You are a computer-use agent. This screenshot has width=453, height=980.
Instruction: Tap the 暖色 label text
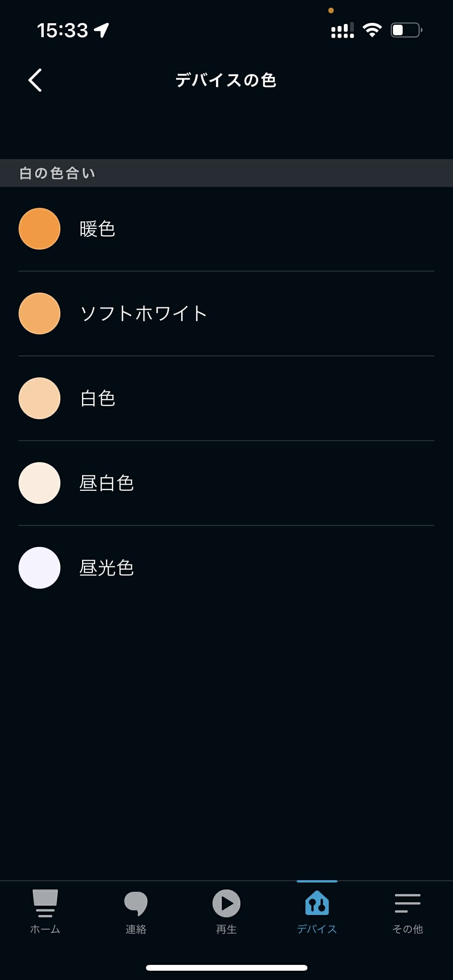tap(97, 229)
